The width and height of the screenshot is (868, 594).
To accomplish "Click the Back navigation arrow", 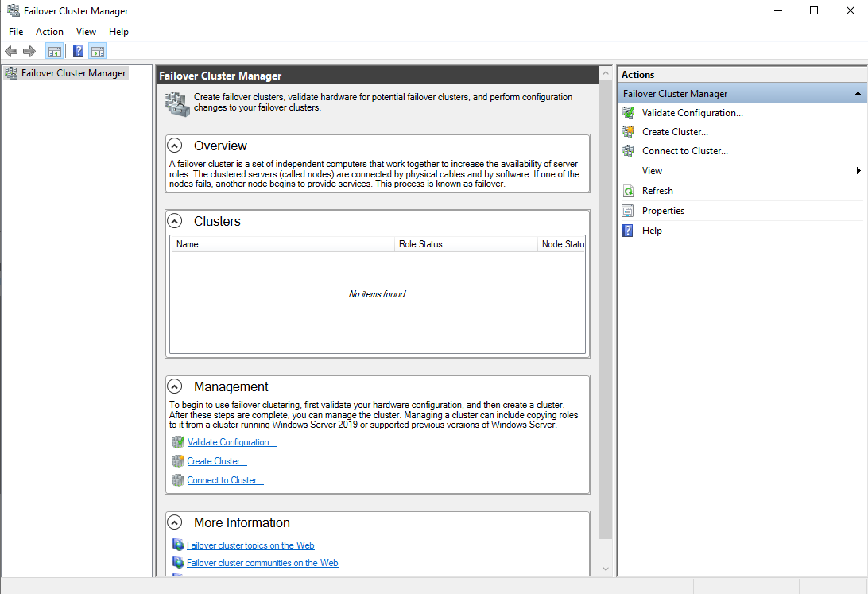I will [10, 50].
